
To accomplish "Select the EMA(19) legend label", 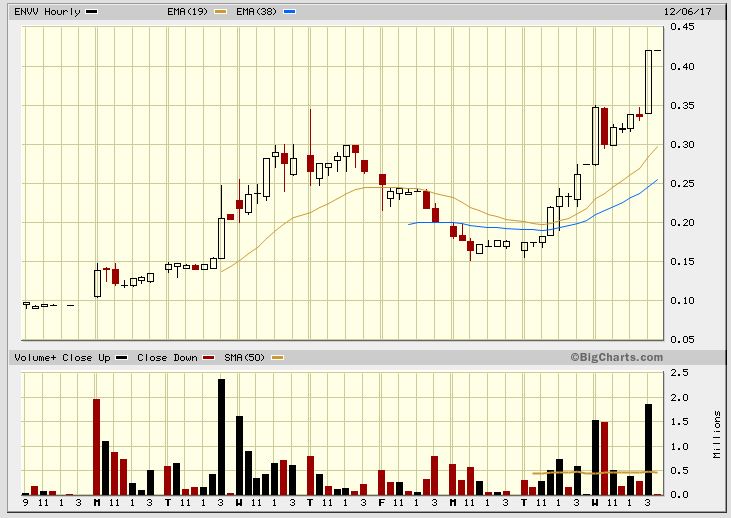I will (x=187, y=12).
